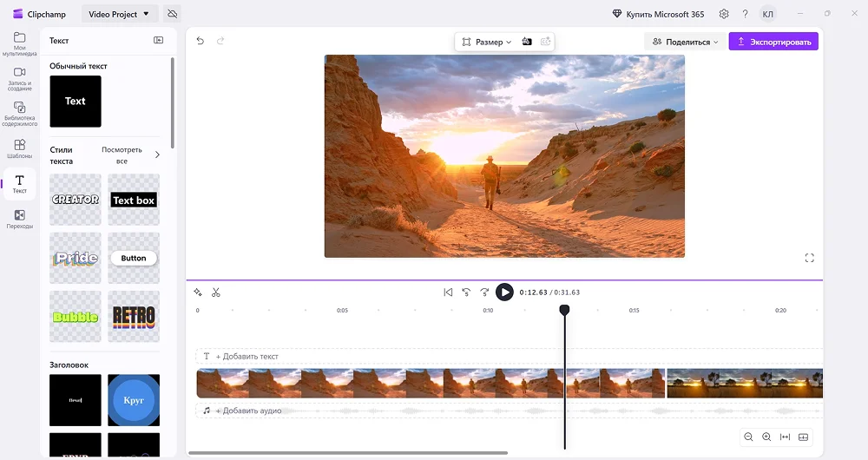The height and width of the screenshot is (460, 868).
Task: Select the black title preset under Заголовок
Action: click(76, 400)
